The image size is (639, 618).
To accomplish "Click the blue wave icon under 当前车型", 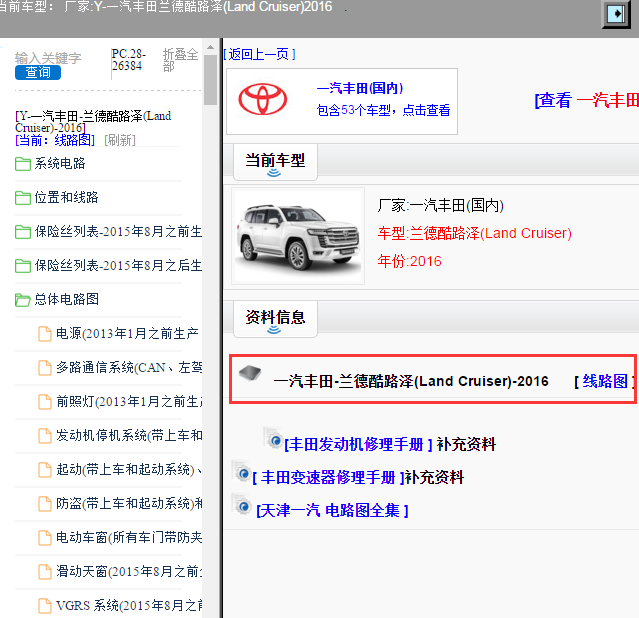I will point(274,173).
